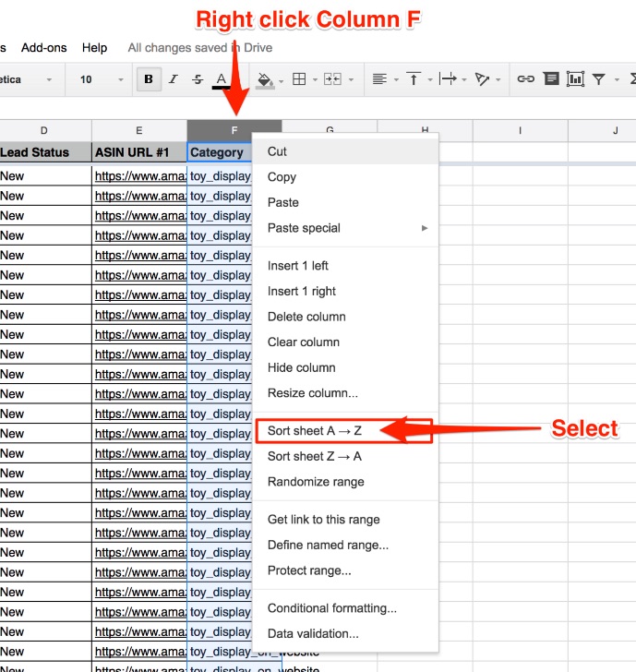Viewport: 636px width, 672px height.
Task: Open Paste special submenu
Action: [345, 228]
